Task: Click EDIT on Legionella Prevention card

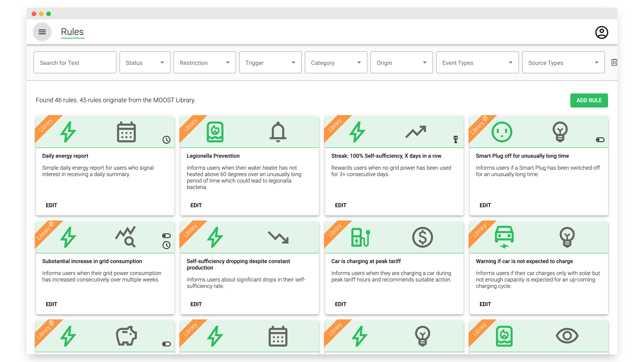Action: (x=196, y=205)
